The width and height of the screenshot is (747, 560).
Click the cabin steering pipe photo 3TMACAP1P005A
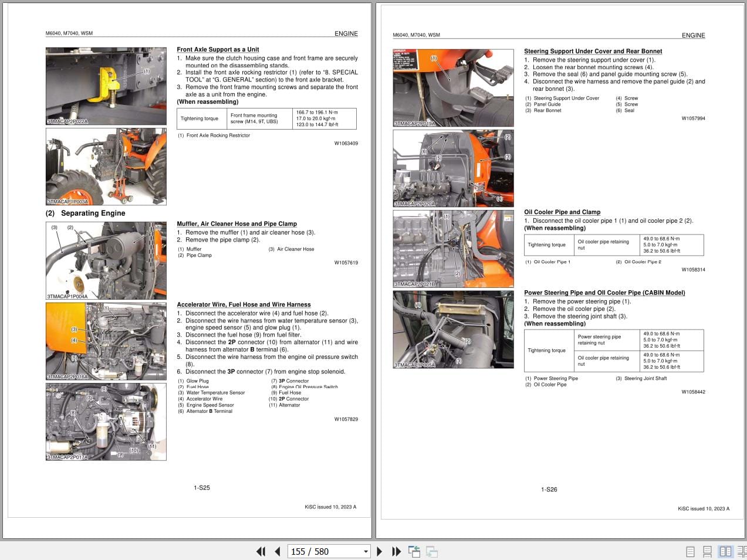pyautogui.click(x=453, y=330)
